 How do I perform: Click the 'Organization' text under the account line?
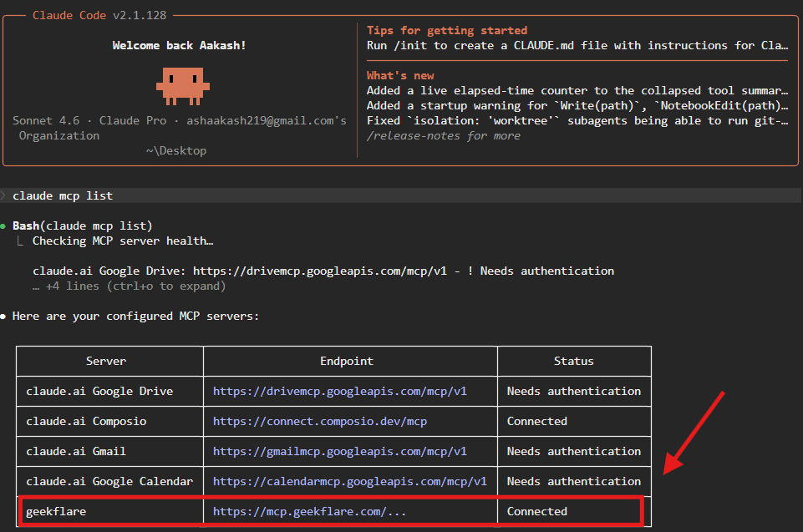pyautogui.click(x=59, y=135)
